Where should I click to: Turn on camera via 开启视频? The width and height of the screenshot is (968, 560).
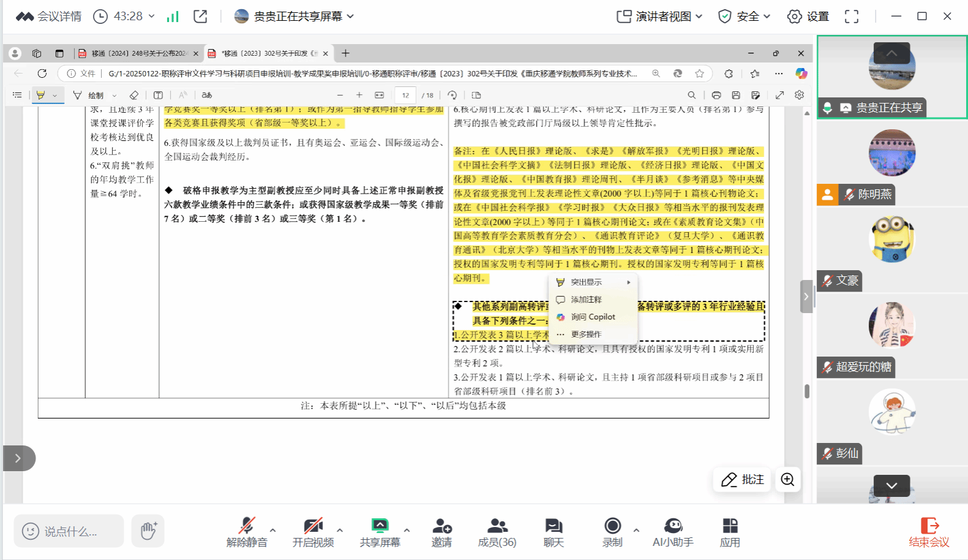313,532
